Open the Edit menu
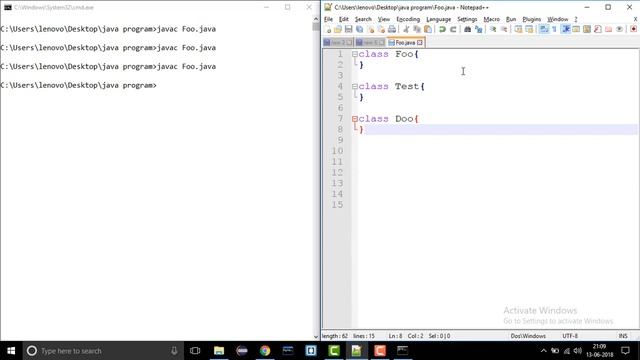Viewport: 640px width, 360px height. tap(344, 19)
